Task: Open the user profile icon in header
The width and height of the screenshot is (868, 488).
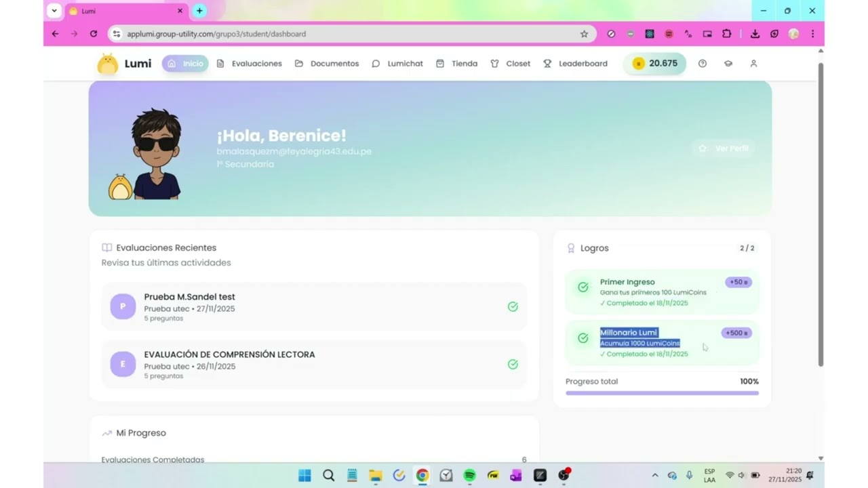Action: click(x=753, y=64)
